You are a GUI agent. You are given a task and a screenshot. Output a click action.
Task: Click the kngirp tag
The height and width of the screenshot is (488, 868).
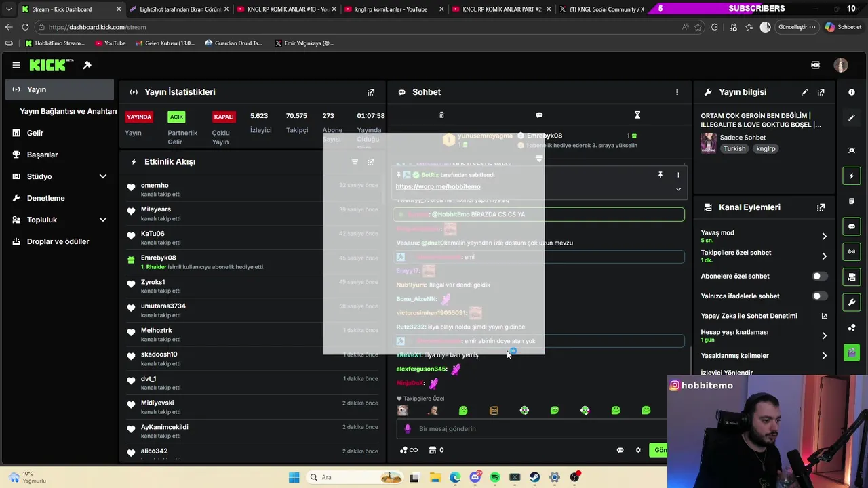[766, 149]
